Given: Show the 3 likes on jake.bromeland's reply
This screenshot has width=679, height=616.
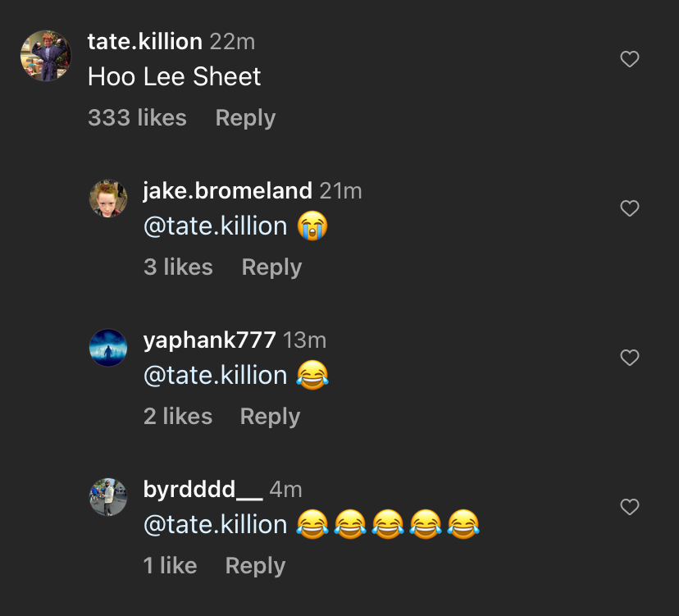Looking at the screenshot, I should coord(178,267).
